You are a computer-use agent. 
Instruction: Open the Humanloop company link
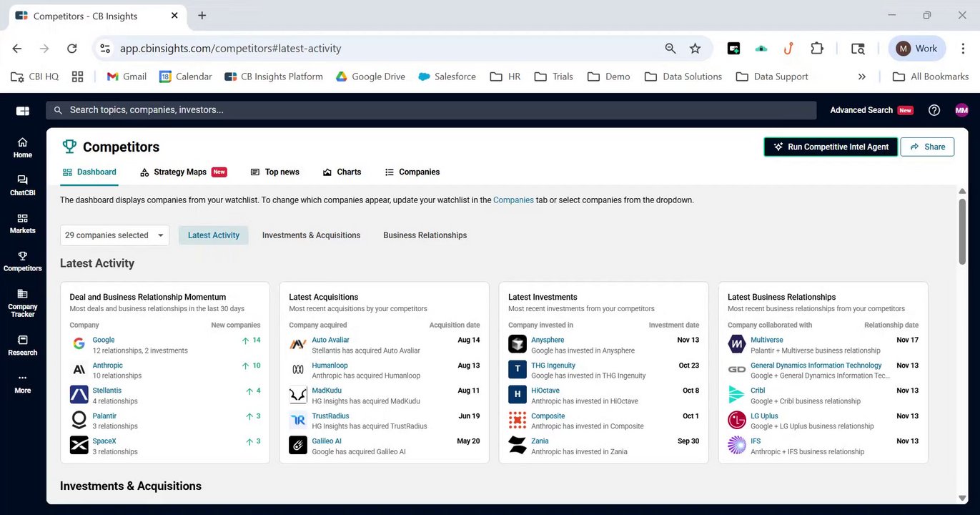[x=330, y=366]
